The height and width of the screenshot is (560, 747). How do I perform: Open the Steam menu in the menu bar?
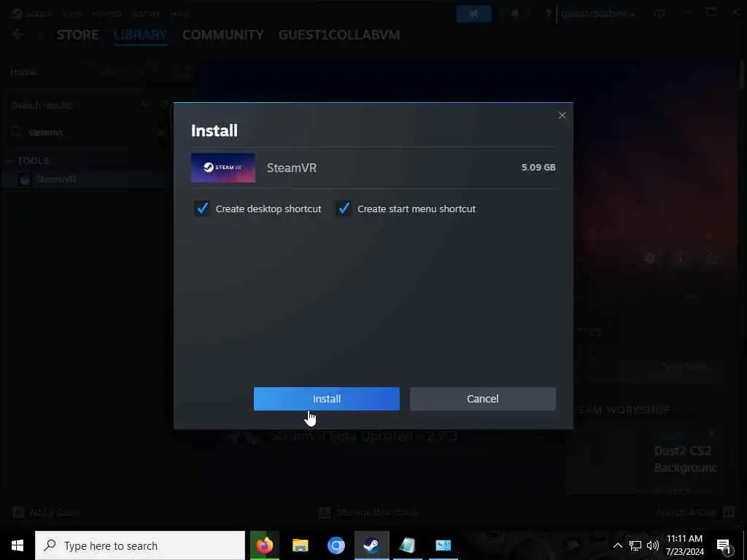point(39,13)
